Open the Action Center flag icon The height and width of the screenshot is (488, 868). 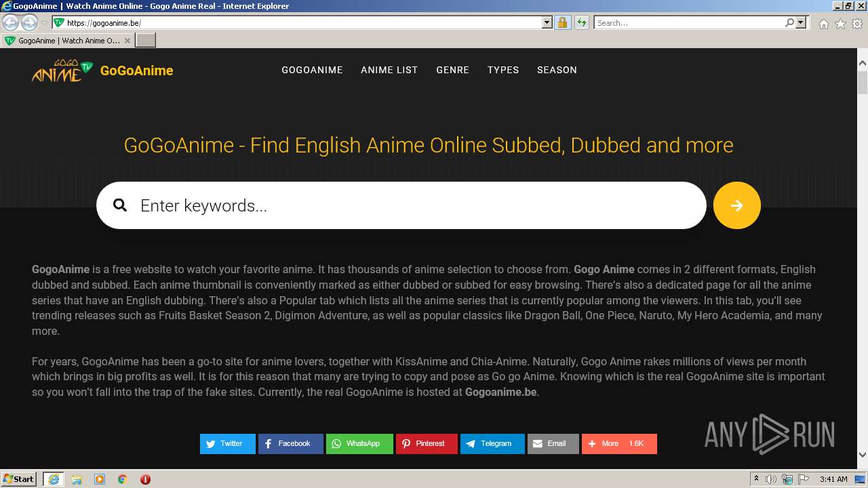click(x=804, y=479)
